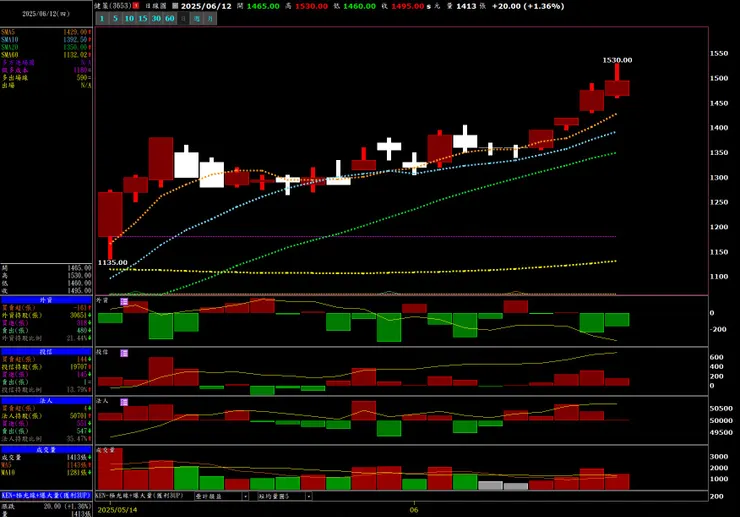The width and height of the screenshot is (740, 517).
Task: Click the 外資持股比例 21.44% value
Action: point(77,339)
